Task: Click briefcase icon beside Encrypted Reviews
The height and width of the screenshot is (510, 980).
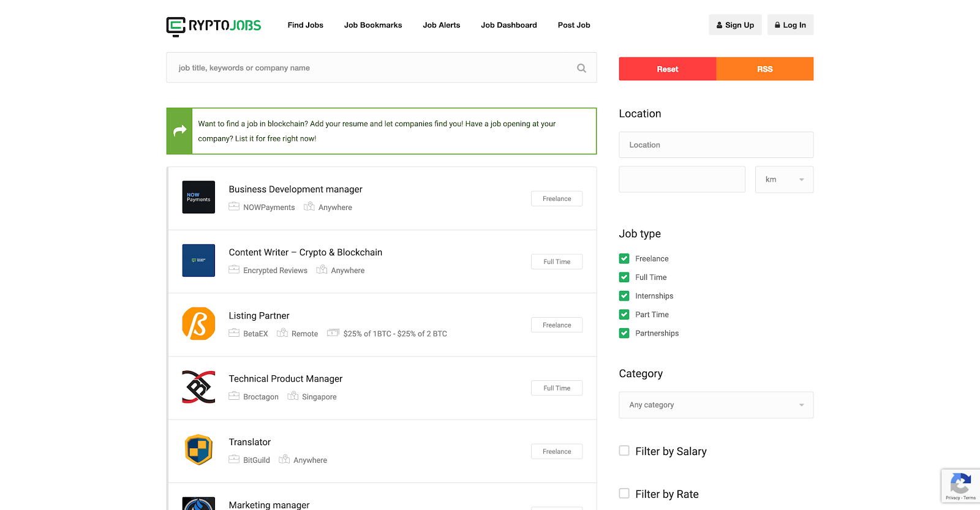Action: click(234, 269)
